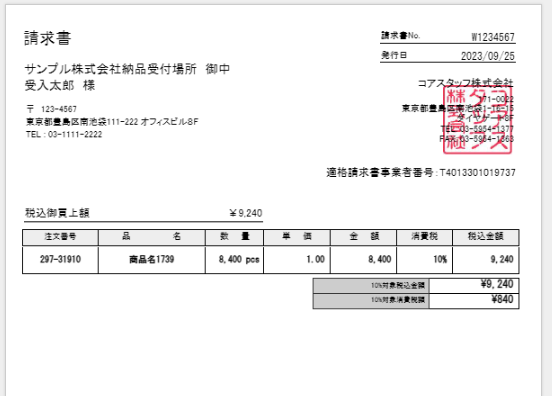Select postal code 123-4567

coord(59,109)
